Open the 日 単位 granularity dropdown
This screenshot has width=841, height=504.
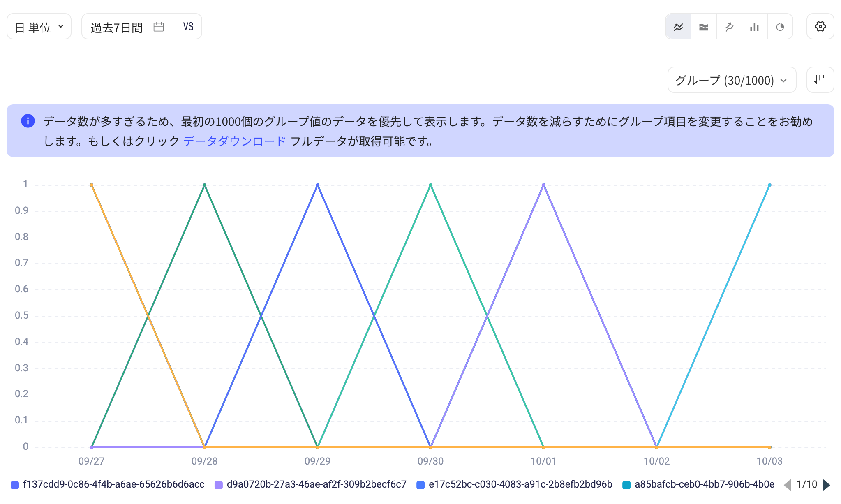tap(39, 26)
